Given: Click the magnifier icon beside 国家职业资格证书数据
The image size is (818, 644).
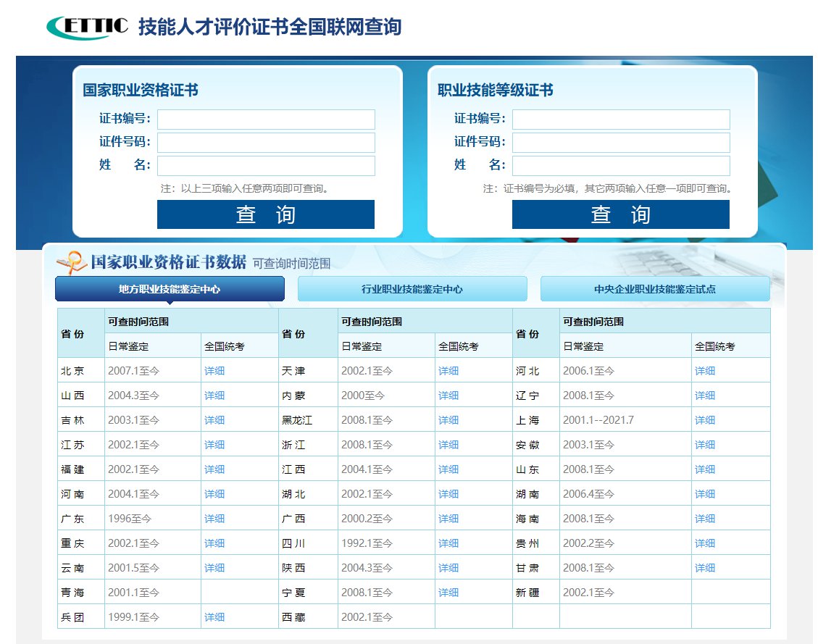Looking at the screenshot, I should pos(72,262).
